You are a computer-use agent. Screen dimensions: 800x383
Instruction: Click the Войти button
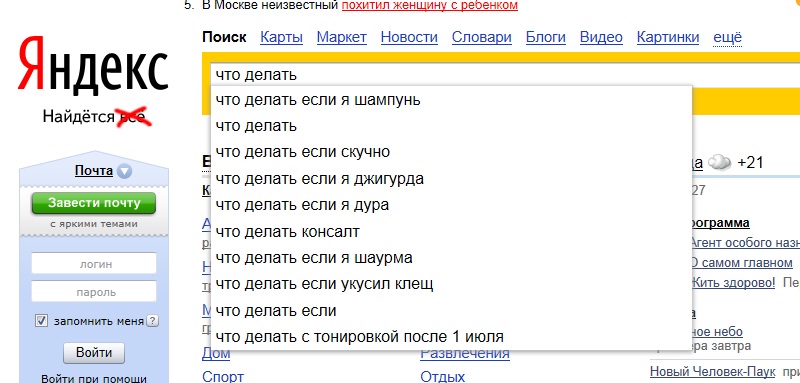click(94, 352)
